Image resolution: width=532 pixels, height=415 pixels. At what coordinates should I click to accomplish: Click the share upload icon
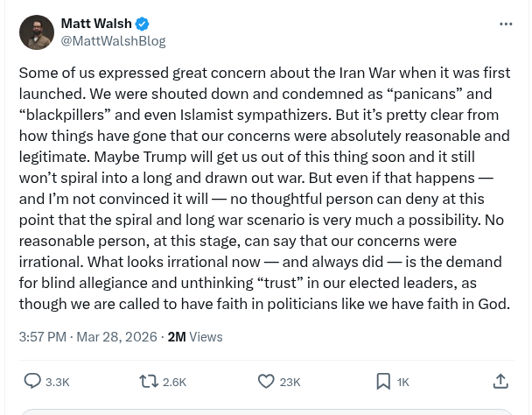point(500,381)
